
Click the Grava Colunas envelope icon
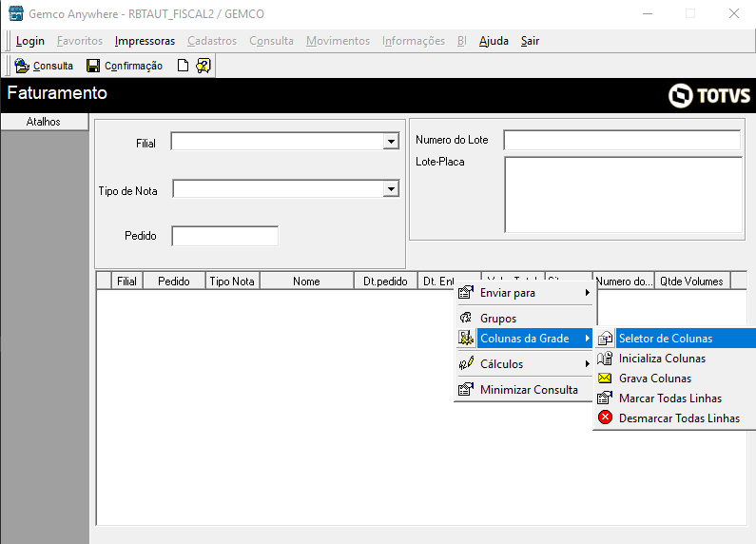[x=605, y=379]
